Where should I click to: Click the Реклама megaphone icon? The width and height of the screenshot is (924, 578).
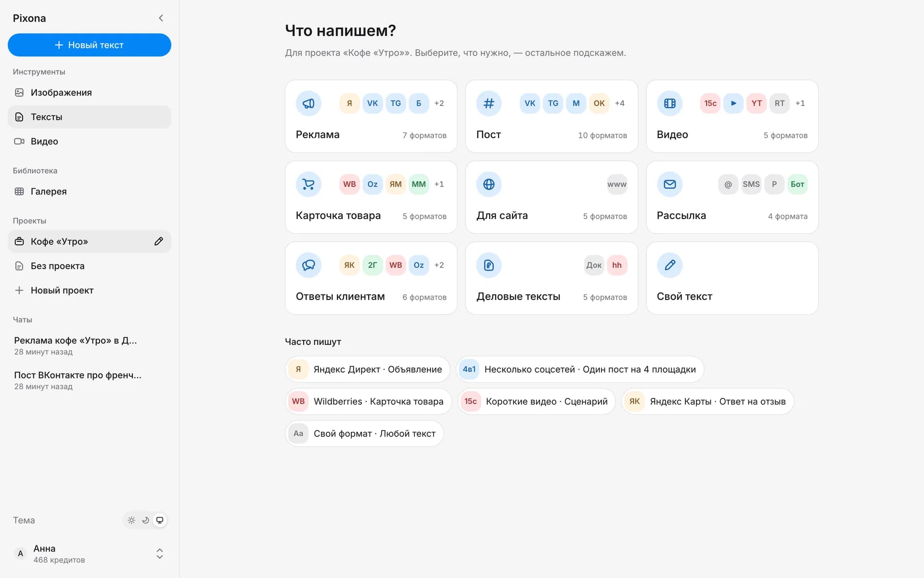pyautogui.click(x=308, y=104)
